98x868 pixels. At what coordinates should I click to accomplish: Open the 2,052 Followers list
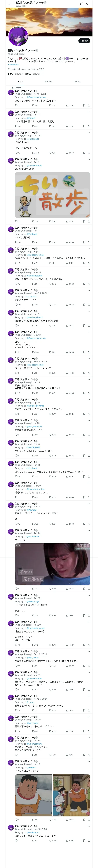pyautogui.click(x=33, y=74)
